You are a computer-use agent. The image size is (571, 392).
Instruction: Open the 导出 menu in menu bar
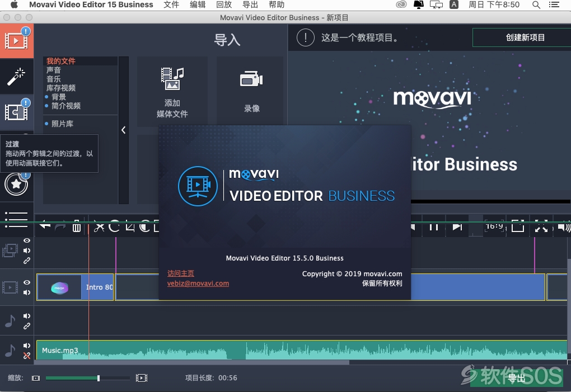[250, 4]
